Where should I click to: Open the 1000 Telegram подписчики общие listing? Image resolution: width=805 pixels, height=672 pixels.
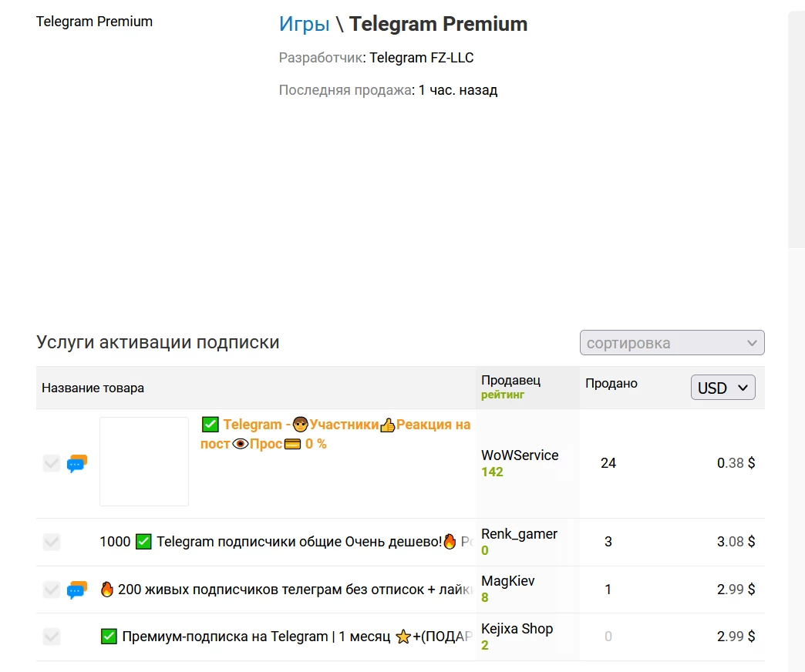point(286,542)
